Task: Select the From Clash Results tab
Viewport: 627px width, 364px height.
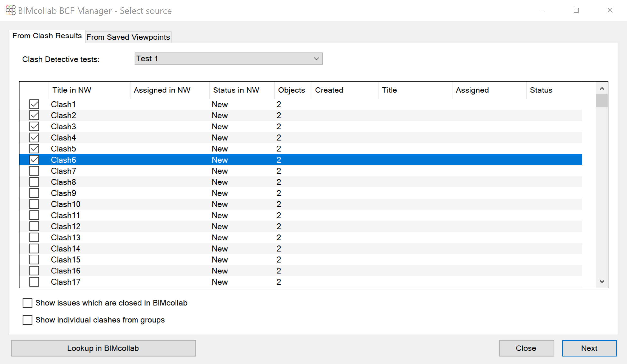Action: click(47, 36)
